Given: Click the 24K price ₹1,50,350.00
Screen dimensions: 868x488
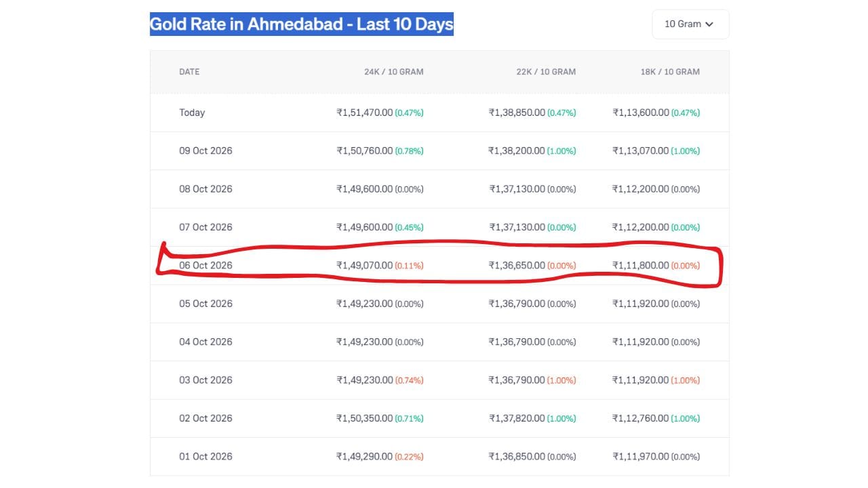Looking at the screenshot, I should (x=364, y=418).
